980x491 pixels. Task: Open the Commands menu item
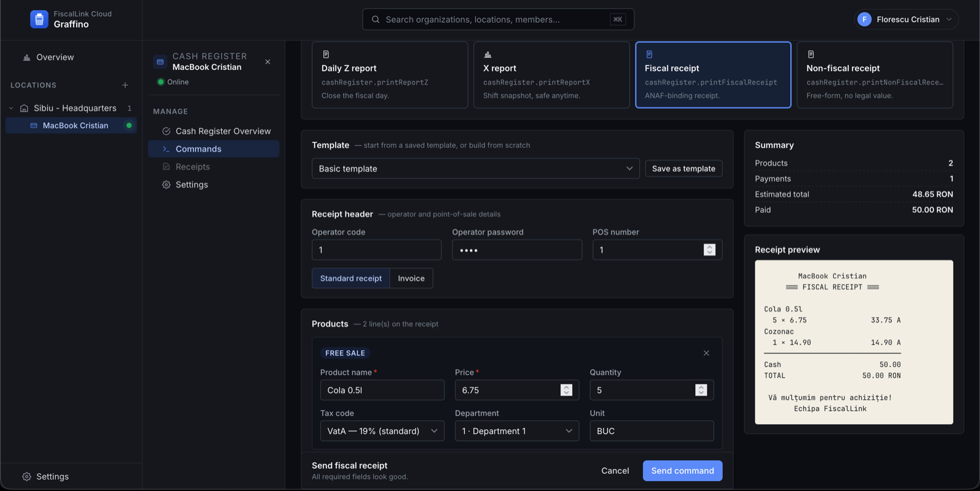[x=214, y=149]
